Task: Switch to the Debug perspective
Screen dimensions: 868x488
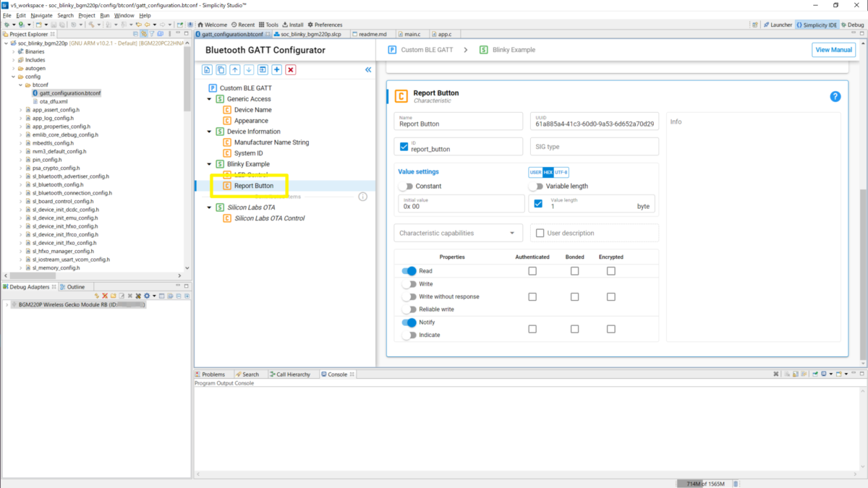Action: point(852,25)
